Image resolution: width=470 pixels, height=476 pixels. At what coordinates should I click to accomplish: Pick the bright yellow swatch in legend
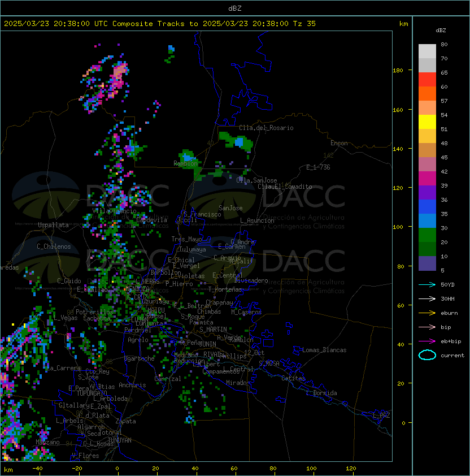(427, 122)
